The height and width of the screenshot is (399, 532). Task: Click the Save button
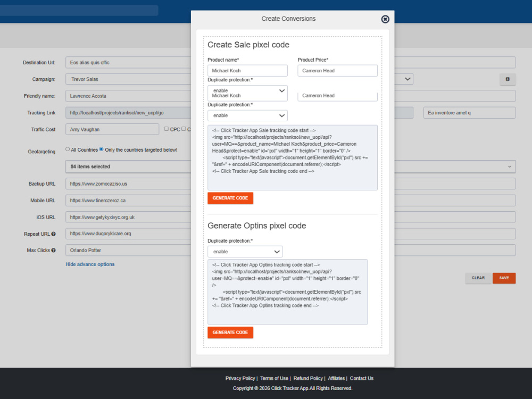pos(504,278)
